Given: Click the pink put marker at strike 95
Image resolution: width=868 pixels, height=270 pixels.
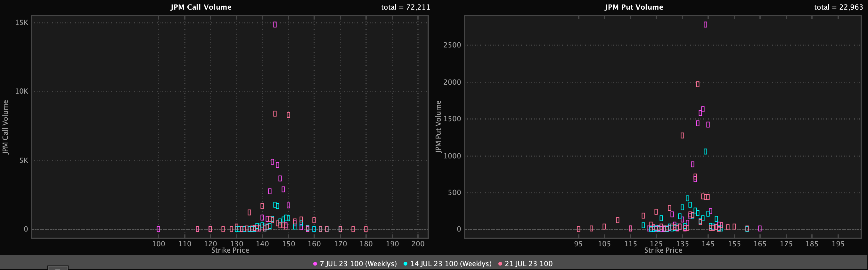Looking at the screenshot, I should pos(578,229).
